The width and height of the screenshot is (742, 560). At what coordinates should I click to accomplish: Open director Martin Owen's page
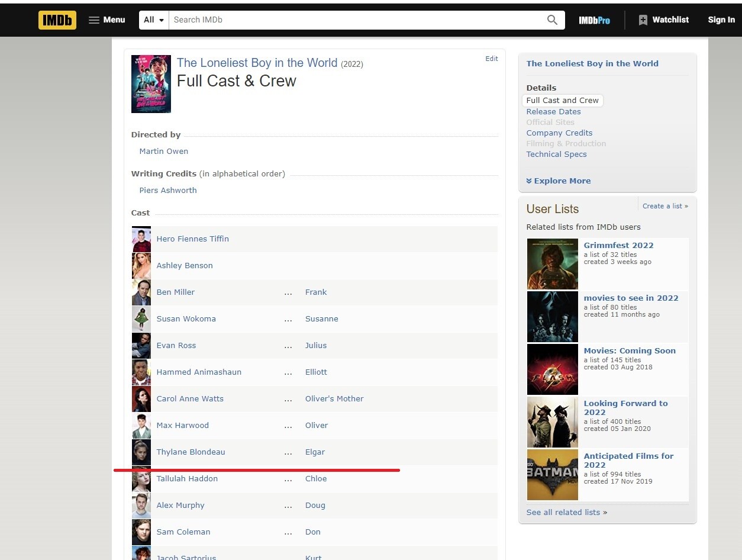pos(163,151)
